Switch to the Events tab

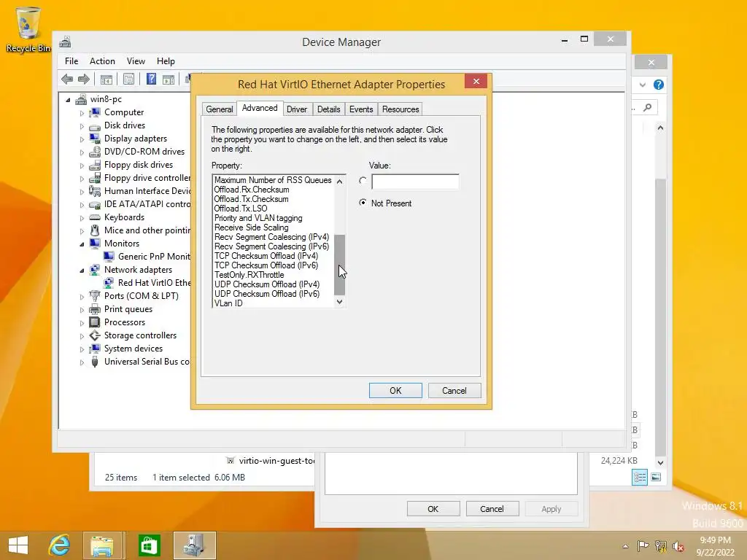point(361,109)
